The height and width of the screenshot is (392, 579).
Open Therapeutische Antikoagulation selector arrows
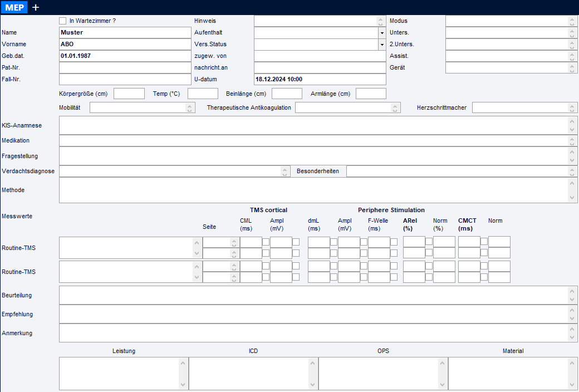click(395, 107)
